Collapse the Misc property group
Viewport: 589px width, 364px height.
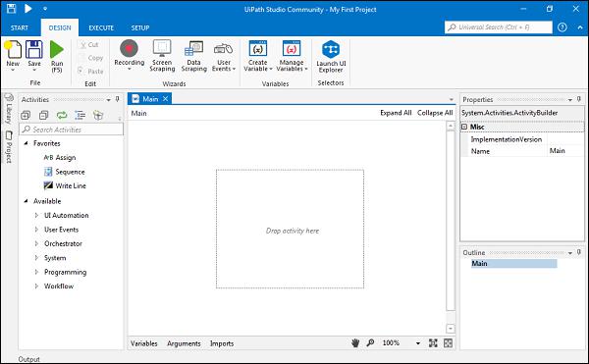pyautogui.click(x=464, y=127)
